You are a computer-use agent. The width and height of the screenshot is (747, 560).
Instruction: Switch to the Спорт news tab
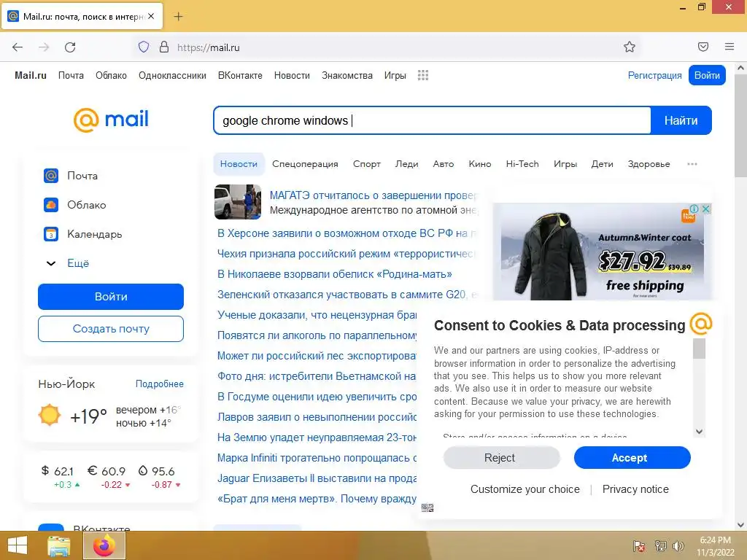367,164
